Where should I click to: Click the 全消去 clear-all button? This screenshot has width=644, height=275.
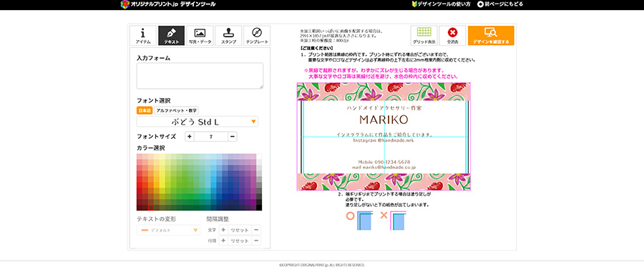pos(452,35)
